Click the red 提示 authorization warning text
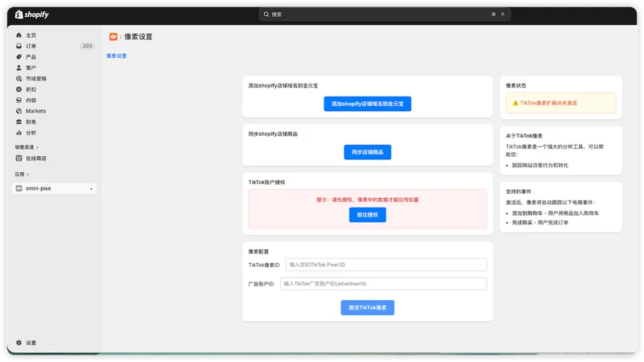The height and width of the screenshot is (362, 644). click(x=368, y=200)
